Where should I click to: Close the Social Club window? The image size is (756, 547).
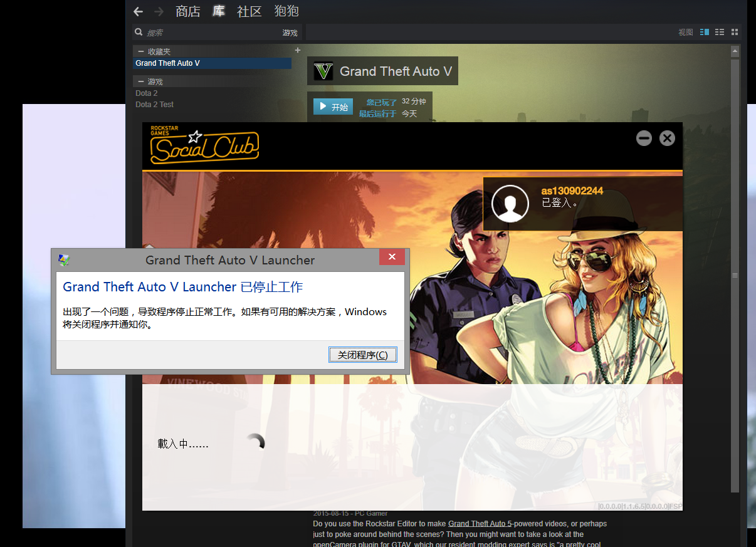point(667,138)
